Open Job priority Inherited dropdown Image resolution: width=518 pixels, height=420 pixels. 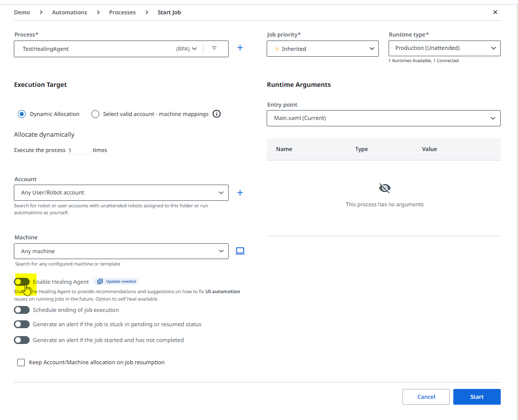click(323, 48)
